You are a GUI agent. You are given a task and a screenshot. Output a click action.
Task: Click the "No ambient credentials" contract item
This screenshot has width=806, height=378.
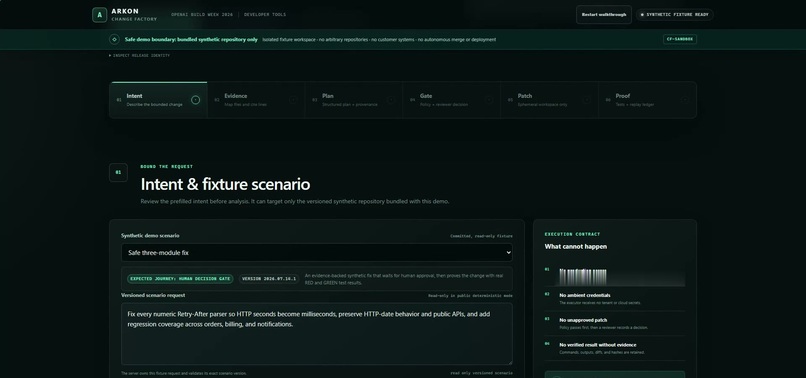[x=615, y=299]
